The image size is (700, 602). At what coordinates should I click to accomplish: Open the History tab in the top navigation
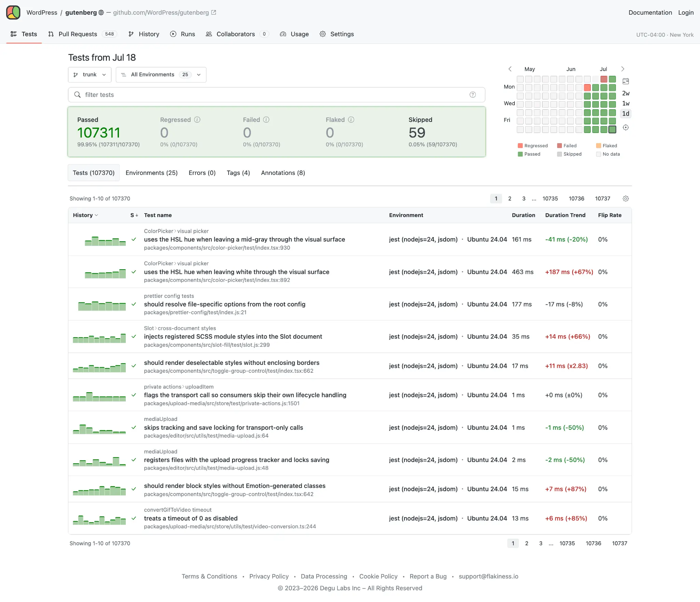coord(144,34)
